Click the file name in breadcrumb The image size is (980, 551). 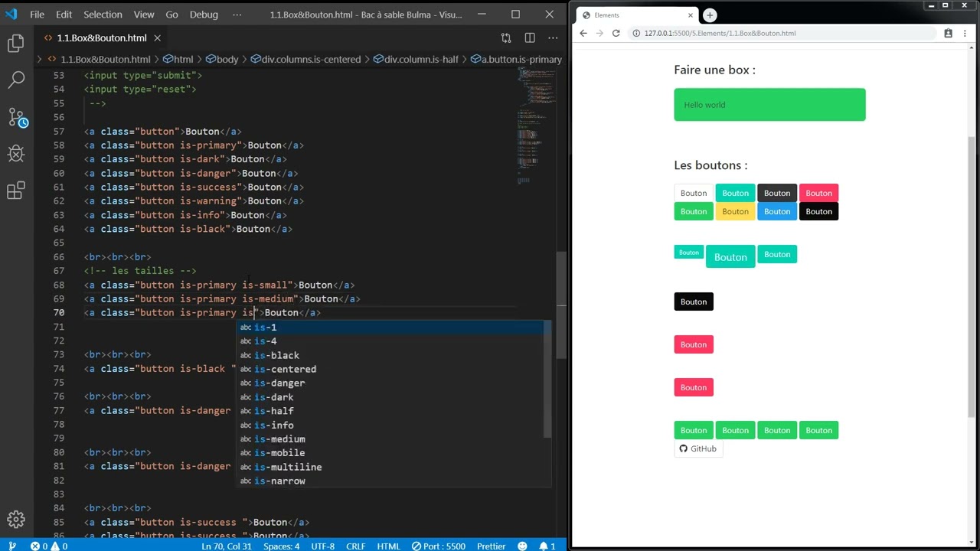coord(105,59)
